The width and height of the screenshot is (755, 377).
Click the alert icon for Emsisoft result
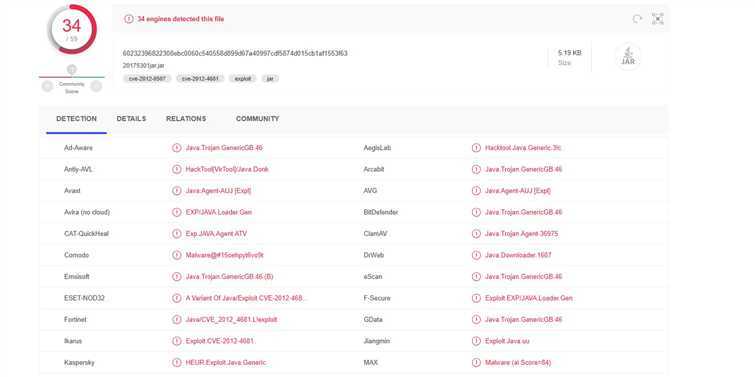[x=177, y=276]
